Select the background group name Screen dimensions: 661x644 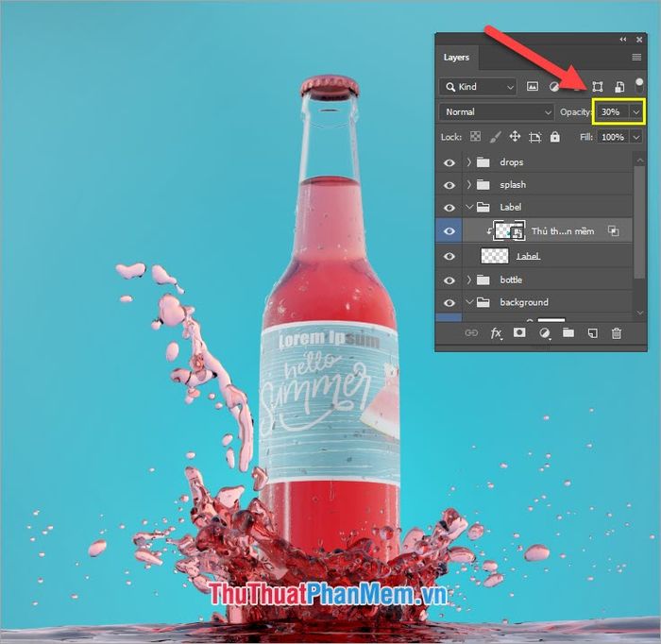pos(524,302)
